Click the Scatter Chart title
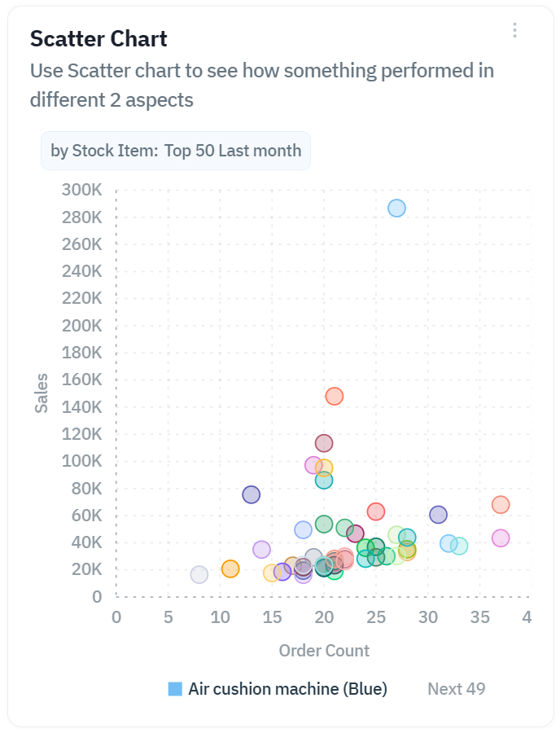 pos(98,38)
